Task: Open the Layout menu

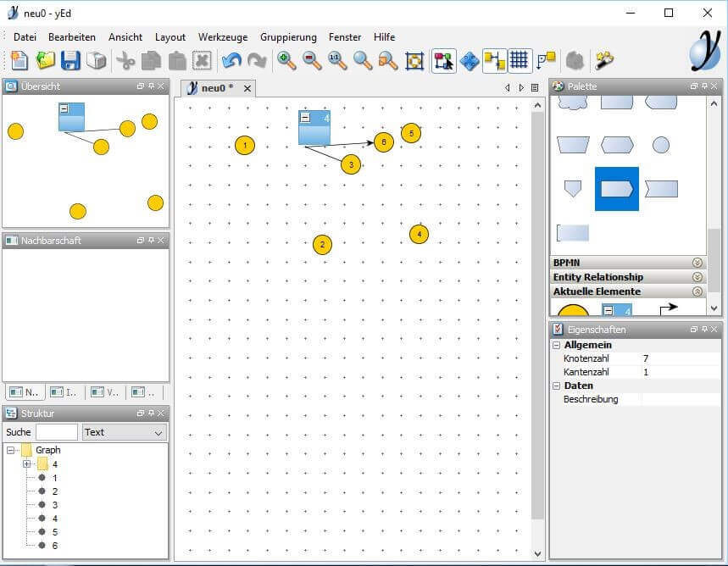Action: 170,37
